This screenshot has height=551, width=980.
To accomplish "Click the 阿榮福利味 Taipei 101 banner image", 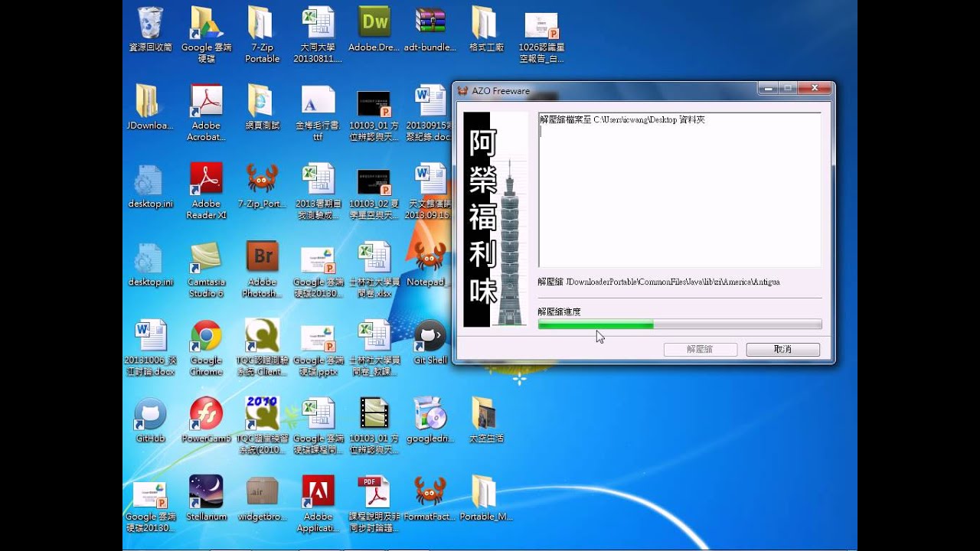I will tap(495, 220).
